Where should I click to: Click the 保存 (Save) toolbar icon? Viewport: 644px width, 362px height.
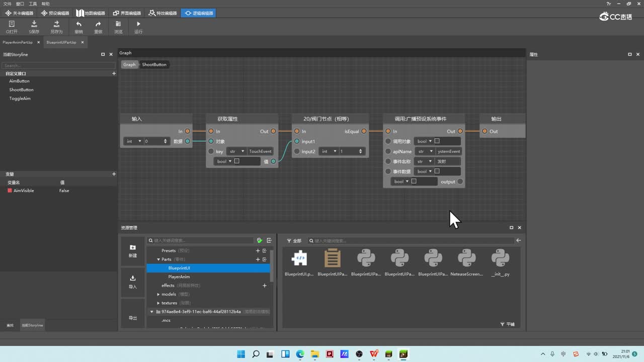(x=34, y=24)
